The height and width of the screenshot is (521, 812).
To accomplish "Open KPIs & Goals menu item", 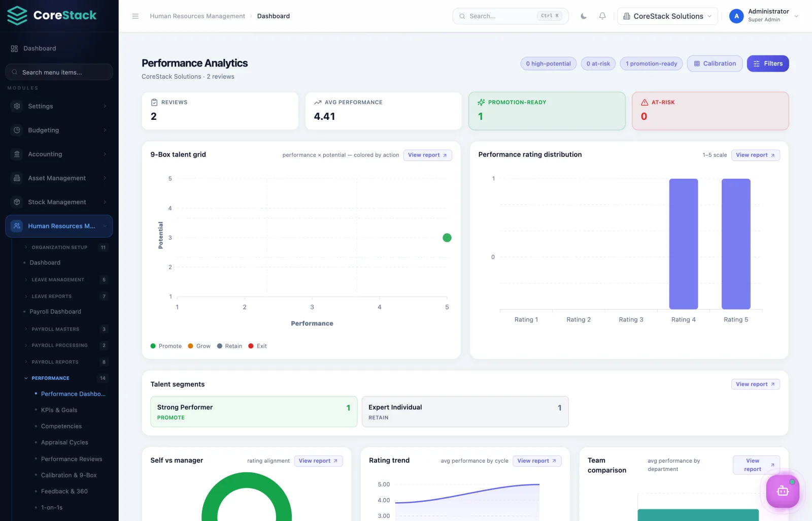I will click(59, 410).
